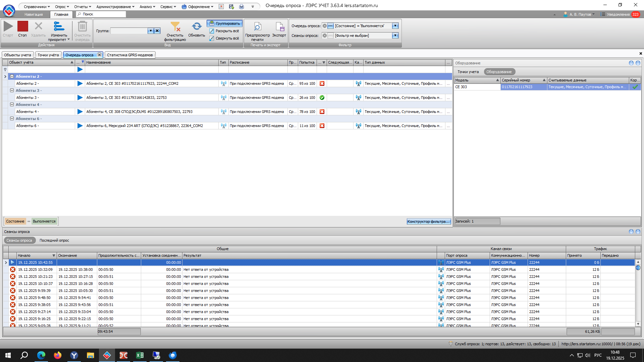Click the red Стоп button icon
644x362 pixels.
point(22,26)
